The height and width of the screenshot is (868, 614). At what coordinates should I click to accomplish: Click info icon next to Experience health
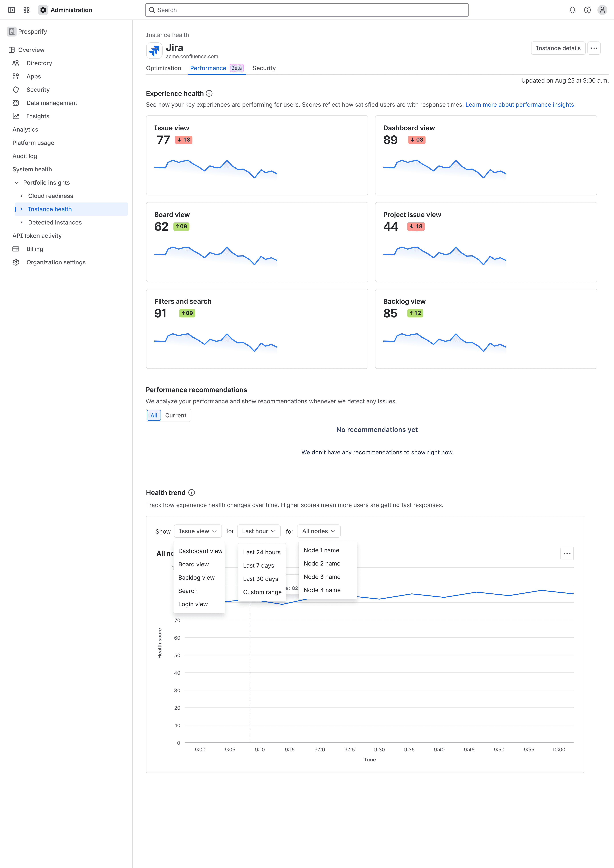[x=209, y=93]
